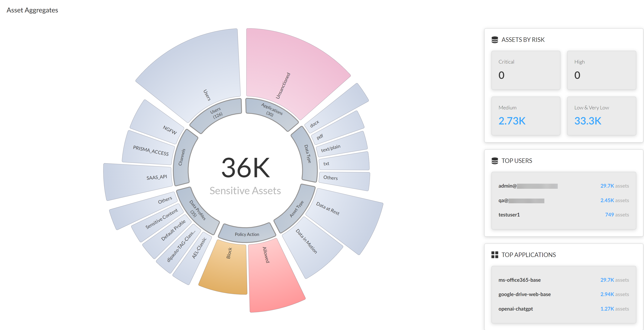The image size is (644, 330).
Task: Open 1.27K assets for openai-chatgpt
Action: click(x=614, y=309)
